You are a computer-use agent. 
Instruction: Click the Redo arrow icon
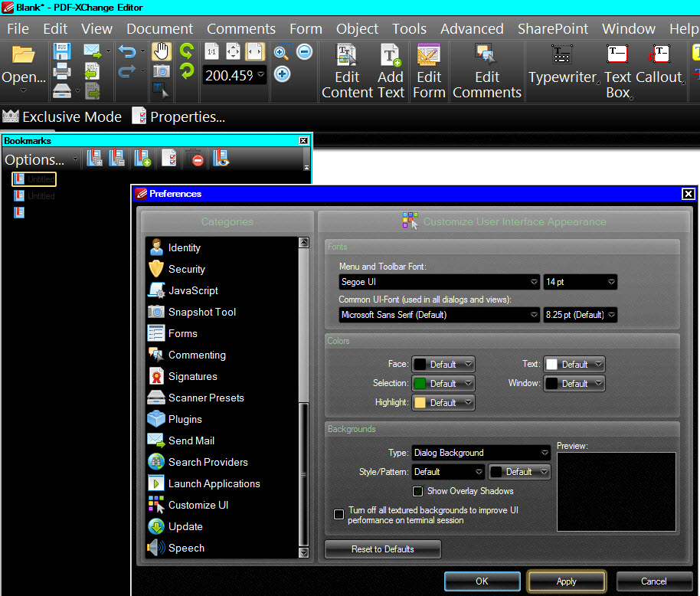[127, 71]
